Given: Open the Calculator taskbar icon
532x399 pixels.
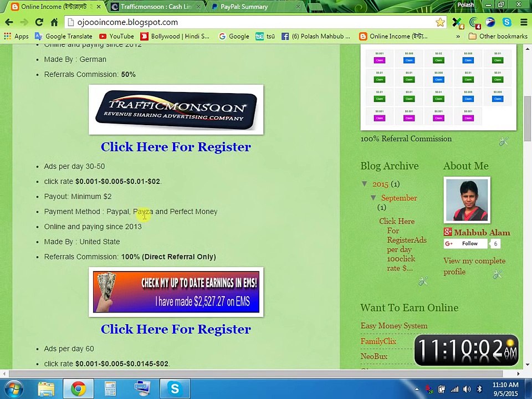Looking at the screenshot, I should 110,389.
